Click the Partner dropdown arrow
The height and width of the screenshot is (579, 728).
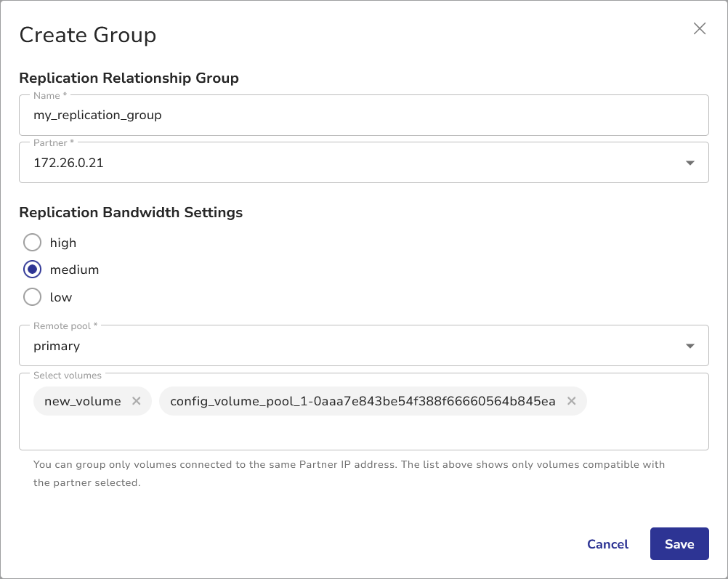click(690, 163)
